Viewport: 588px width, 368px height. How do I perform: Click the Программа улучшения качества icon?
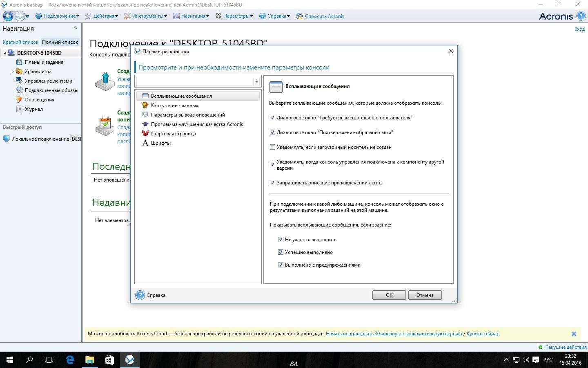[145, 124]
